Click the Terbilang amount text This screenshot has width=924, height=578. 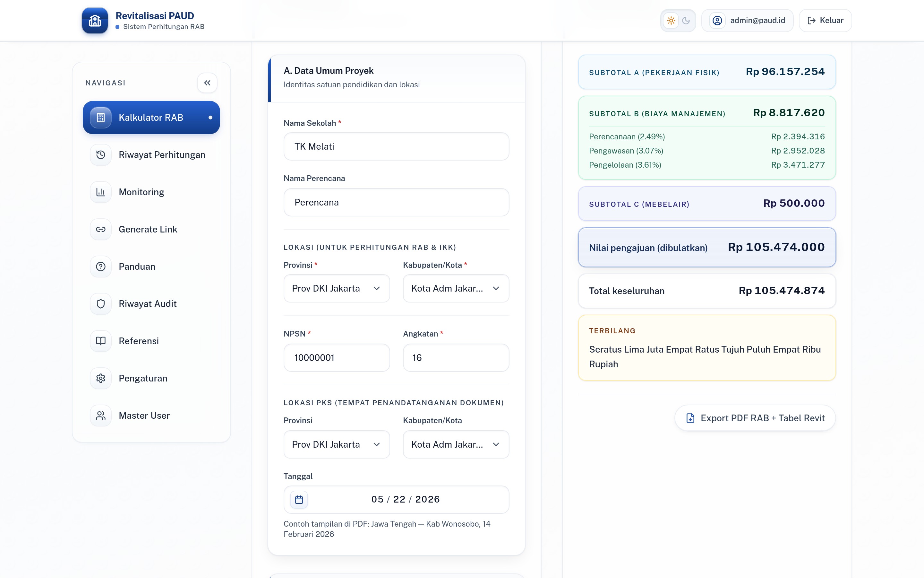(x=705, y=357)
